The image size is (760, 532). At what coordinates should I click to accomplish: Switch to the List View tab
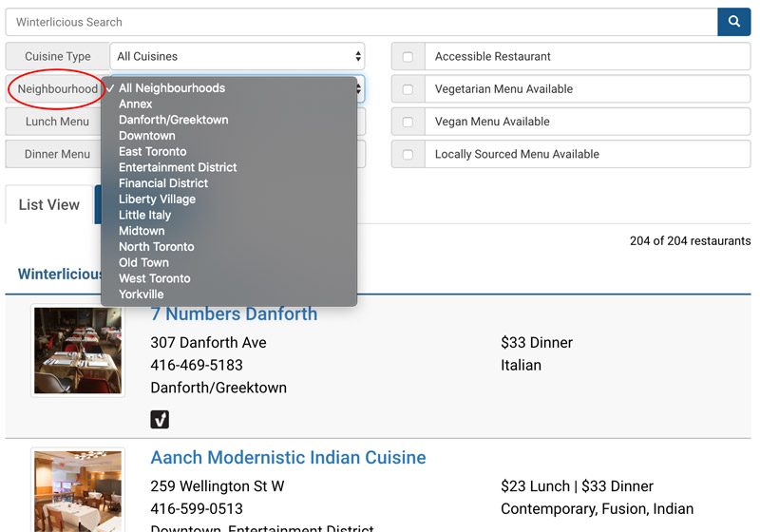(49, 204)
